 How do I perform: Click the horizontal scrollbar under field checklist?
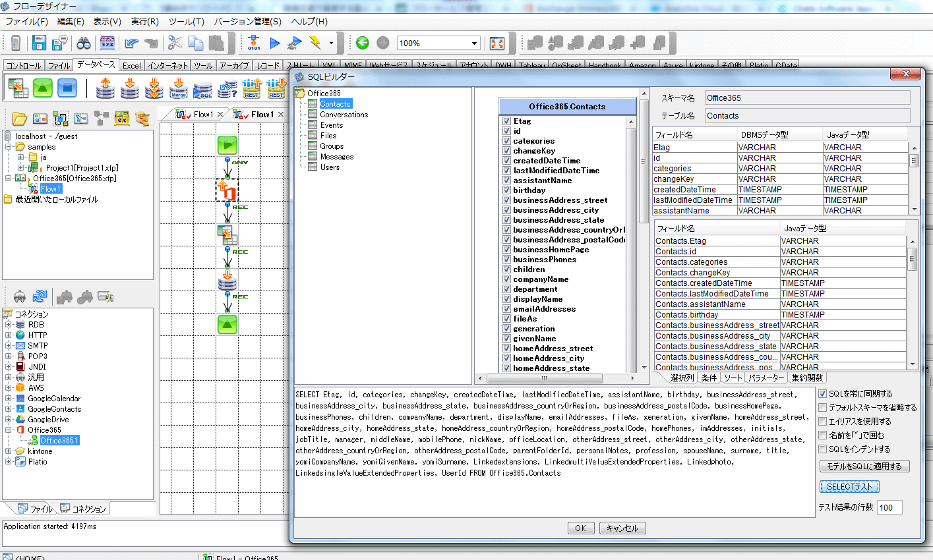tap(555, 378)
